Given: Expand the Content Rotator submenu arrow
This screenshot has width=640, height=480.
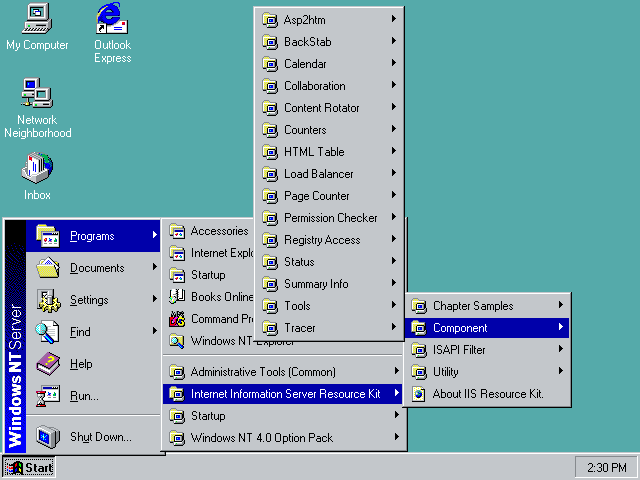Looking at the screenshot, I should click(393, 107).
